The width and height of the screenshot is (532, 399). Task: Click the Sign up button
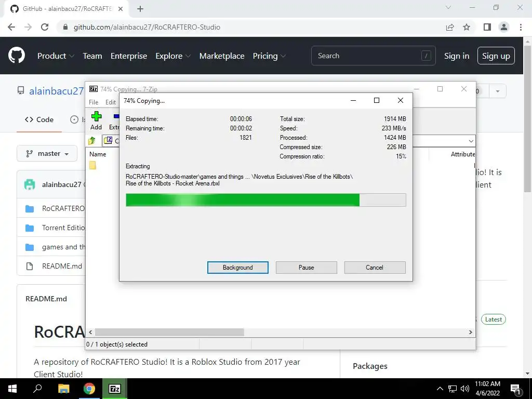click(x=496, y=56)
